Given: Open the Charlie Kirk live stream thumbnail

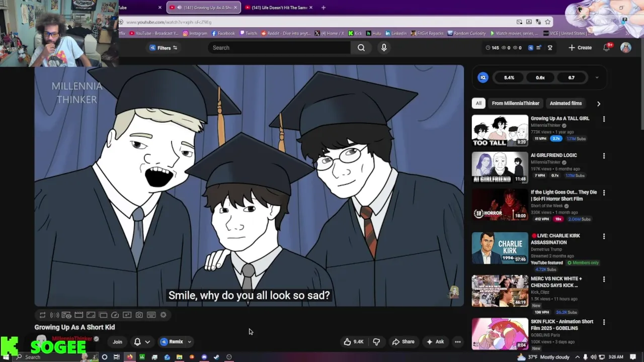Looking at the screenshot, I should (500, 247).
